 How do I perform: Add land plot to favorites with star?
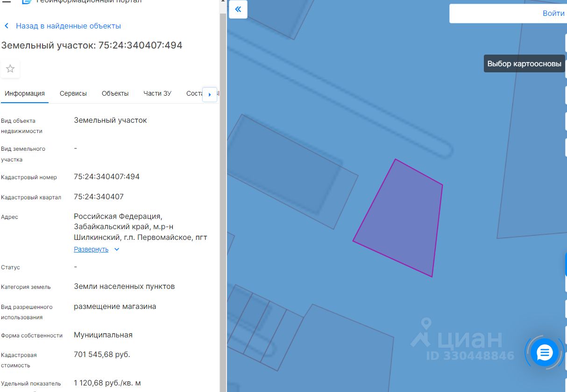pos(10,69)
